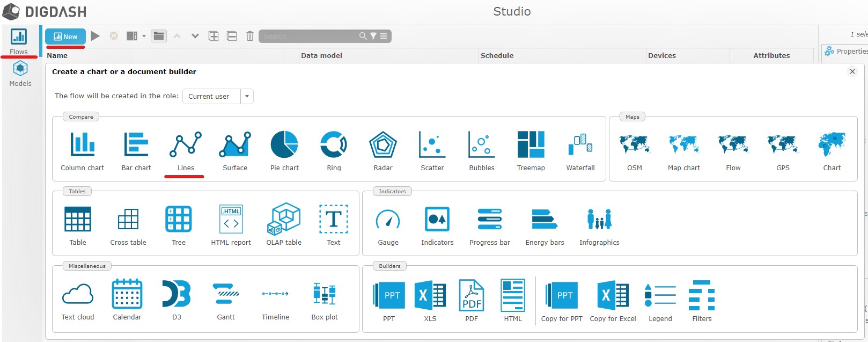Open the search filter options

coord(373,36)
